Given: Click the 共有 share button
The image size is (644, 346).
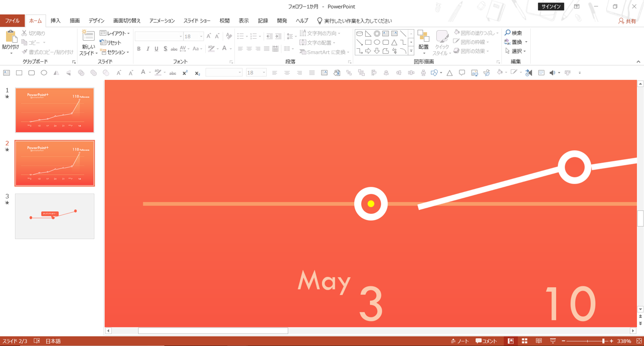Looking at the screenshot, I should (x=627, y=21).
